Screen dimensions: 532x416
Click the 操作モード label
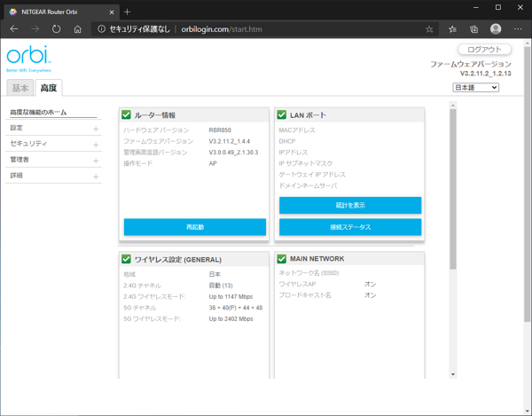tap(138, 163)
